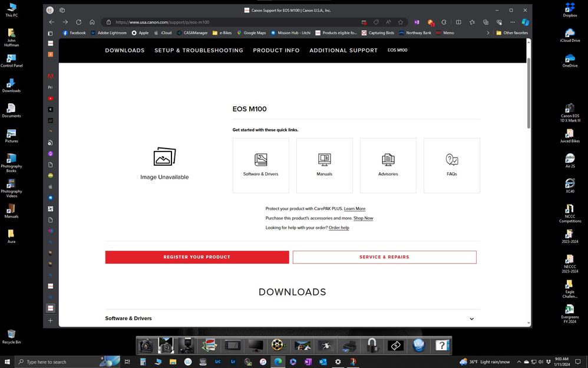Viewport: 588px width, 368px height.
Task: Expand the favorites bar overflow chevron
Action: 488,33
